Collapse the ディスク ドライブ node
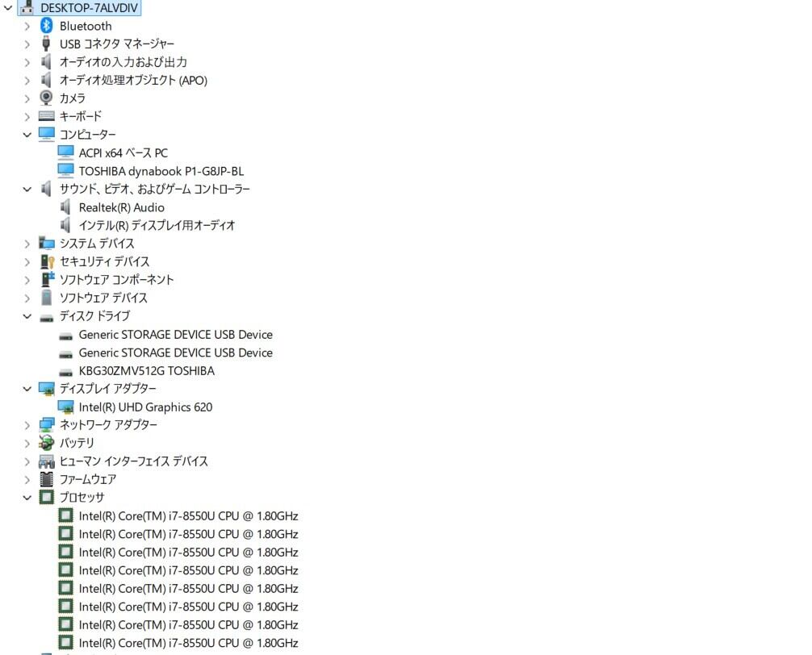Viewport: 812px width, 655px height. click(27, 316)
